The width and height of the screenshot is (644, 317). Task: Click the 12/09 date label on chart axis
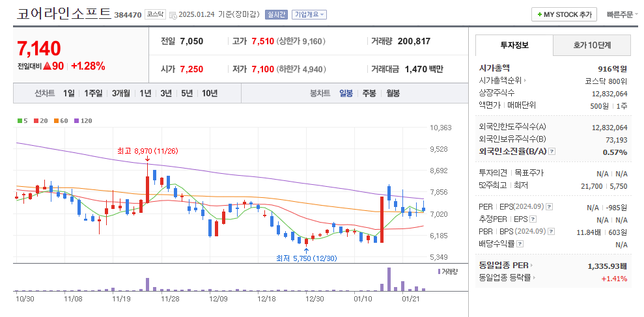coord(218,299)
